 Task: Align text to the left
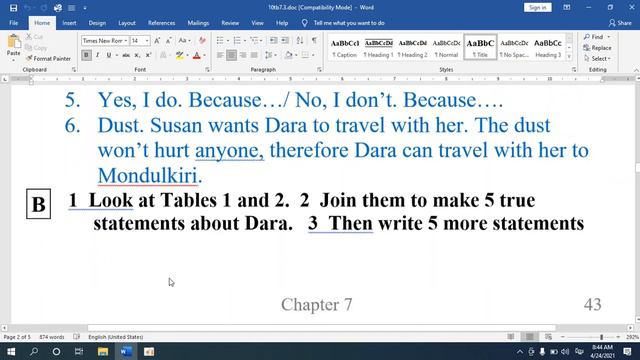[x=220, y=55]
